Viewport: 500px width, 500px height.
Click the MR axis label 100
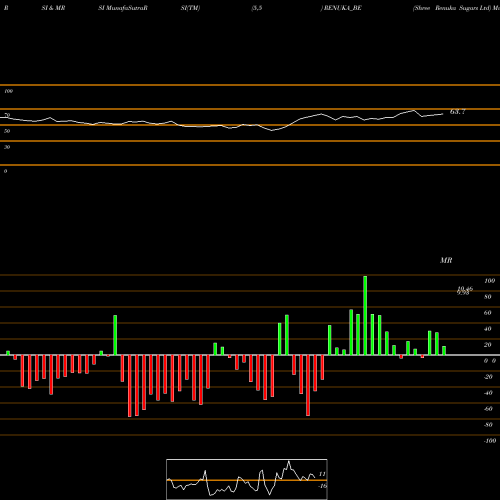(x=489, y=281)
